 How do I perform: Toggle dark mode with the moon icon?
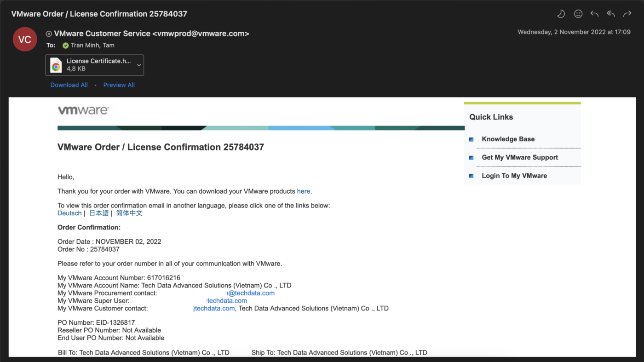click(x=561, y=14)
